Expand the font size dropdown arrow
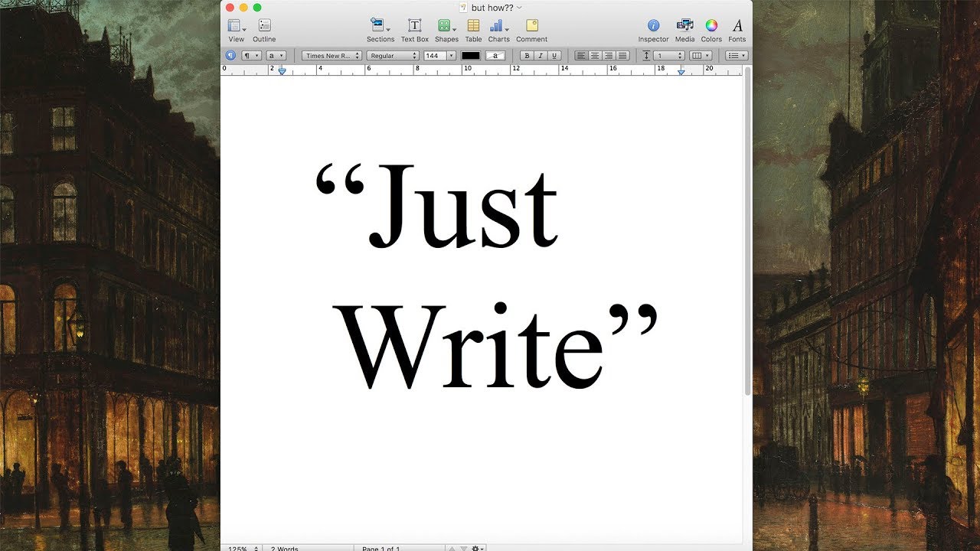This screenshot has width=980, height=551. [451, 56]
